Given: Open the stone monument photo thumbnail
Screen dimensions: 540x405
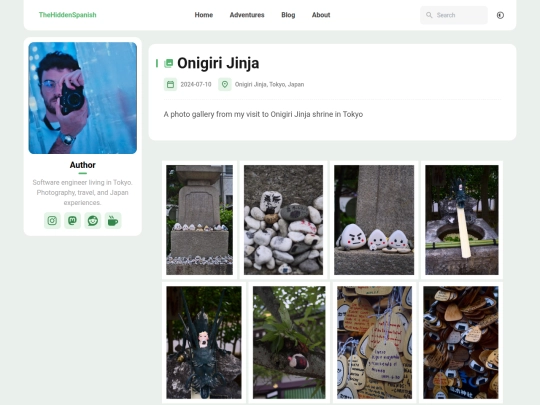Looking at the screenshot, I should tap(199, 220).
